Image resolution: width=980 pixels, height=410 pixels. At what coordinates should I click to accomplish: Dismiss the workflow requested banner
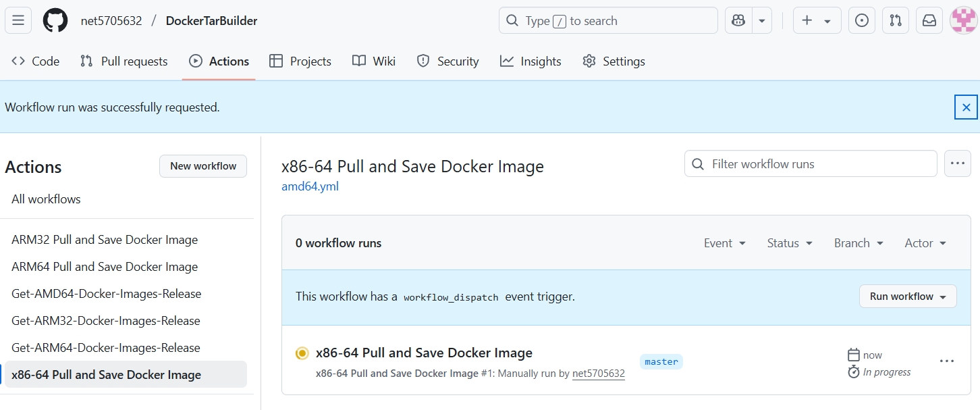(x=966, y=107)
